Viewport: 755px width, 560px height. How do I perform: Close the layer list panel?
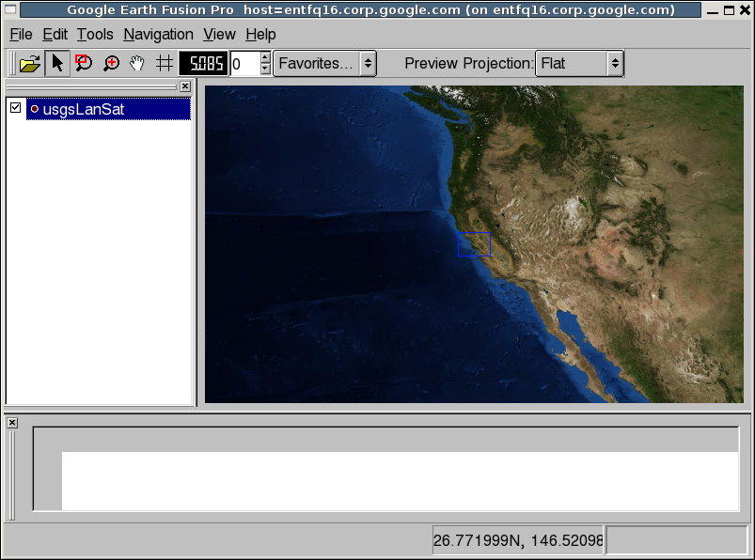(184, 86)
